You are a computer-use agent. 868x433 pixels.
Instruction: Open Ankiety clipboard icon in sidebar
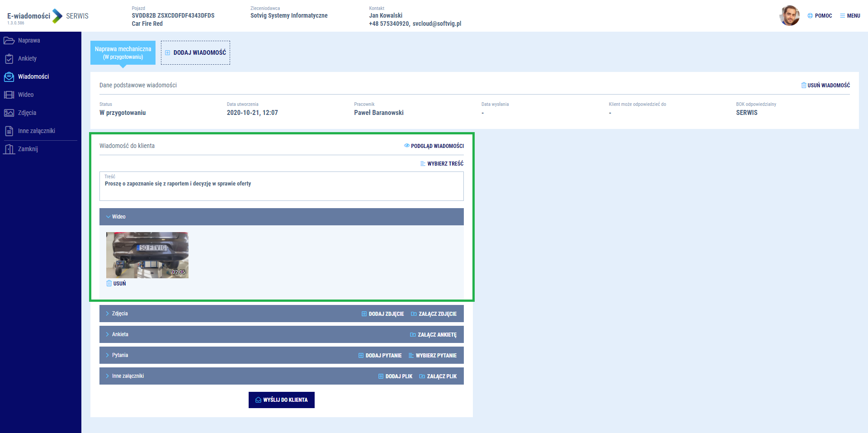(x=9, y=59)
